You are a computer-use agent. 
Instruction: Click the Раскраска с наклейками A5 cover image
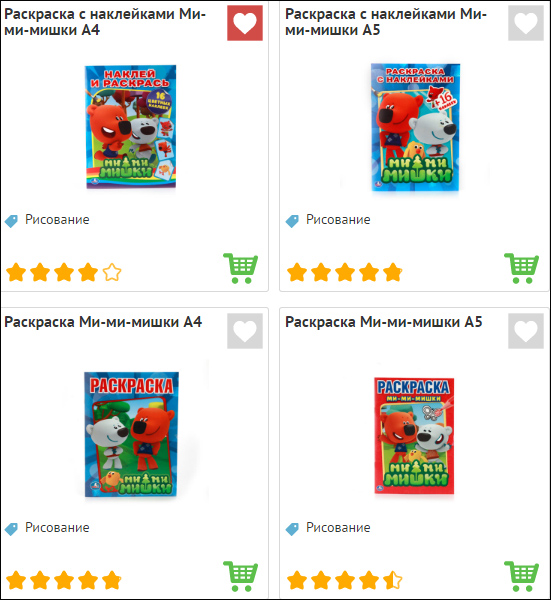tap(415, 127)
